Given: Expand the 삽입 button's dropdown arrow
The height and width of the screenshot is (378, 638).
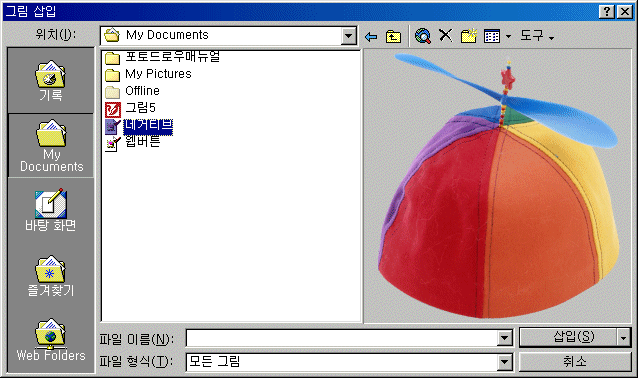Looking at the screenshot, I should coord(623,337).
